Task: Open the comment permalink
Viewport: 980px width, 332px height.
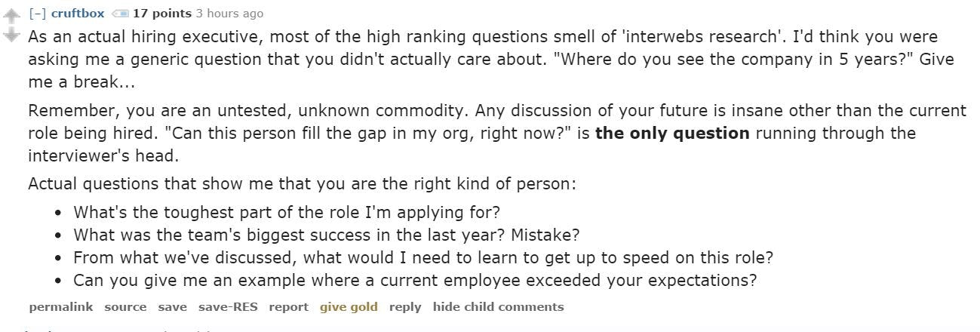Action: coord(60,307)
